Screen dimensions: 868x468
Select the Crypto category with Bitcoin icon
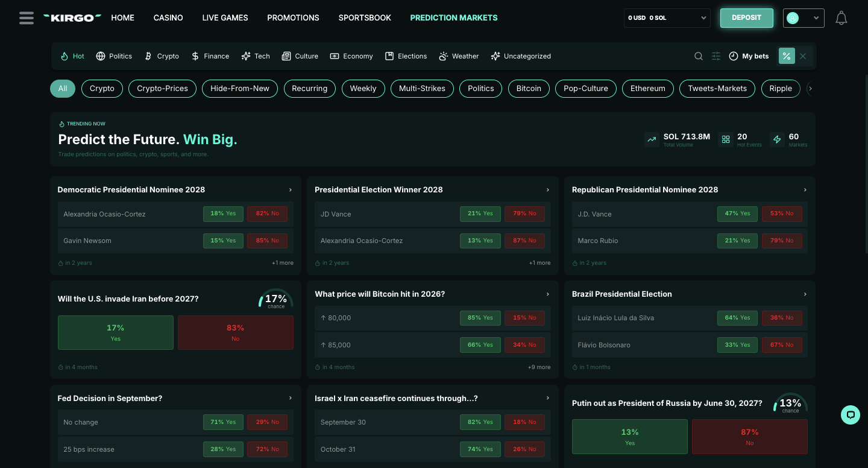pos(162,56)
